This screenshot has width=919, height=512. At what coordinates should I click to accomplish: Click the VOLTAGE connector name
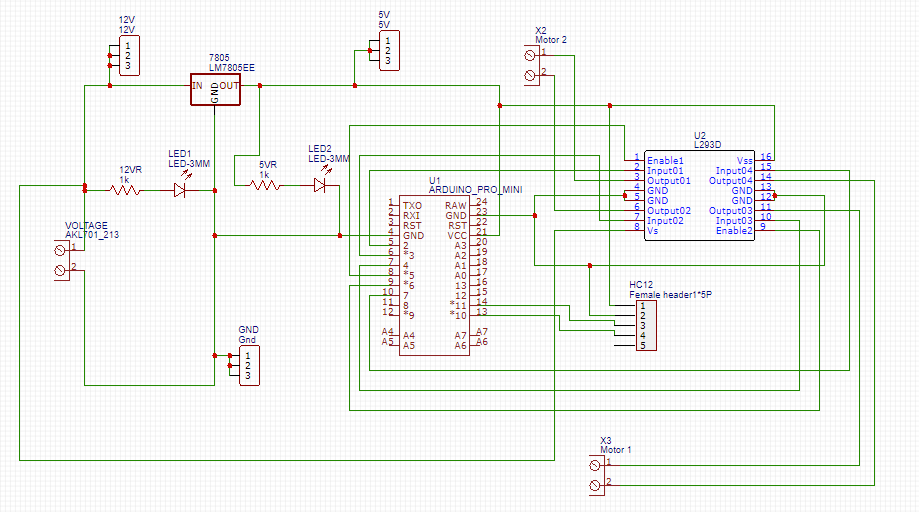(x=86, y=226)
